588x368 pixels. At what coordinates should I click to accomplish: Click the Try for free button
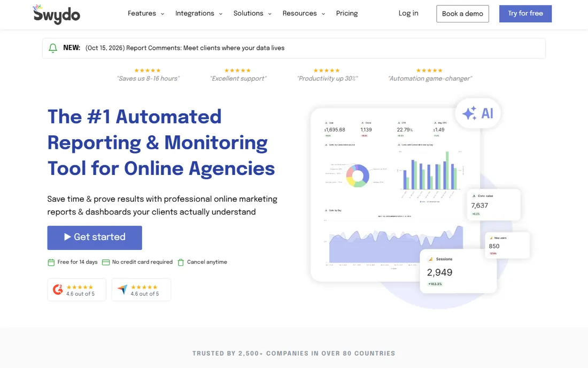[x=525, y=13]
